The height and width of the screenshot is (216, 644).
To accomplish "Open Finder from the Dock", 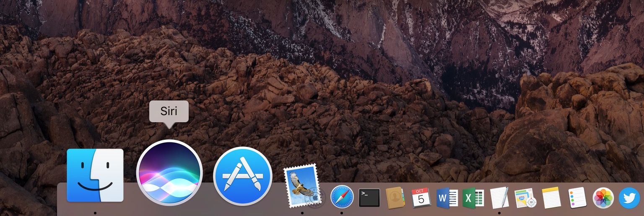I will point(95,175).
